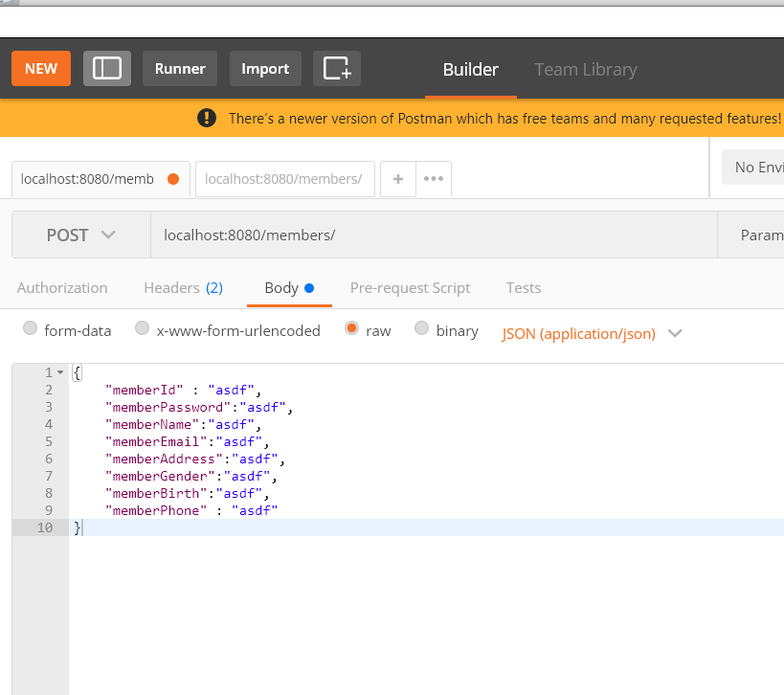784x695 pixels.
Task: Click line number 10 in the editor gutter
Action: [45, 527]
